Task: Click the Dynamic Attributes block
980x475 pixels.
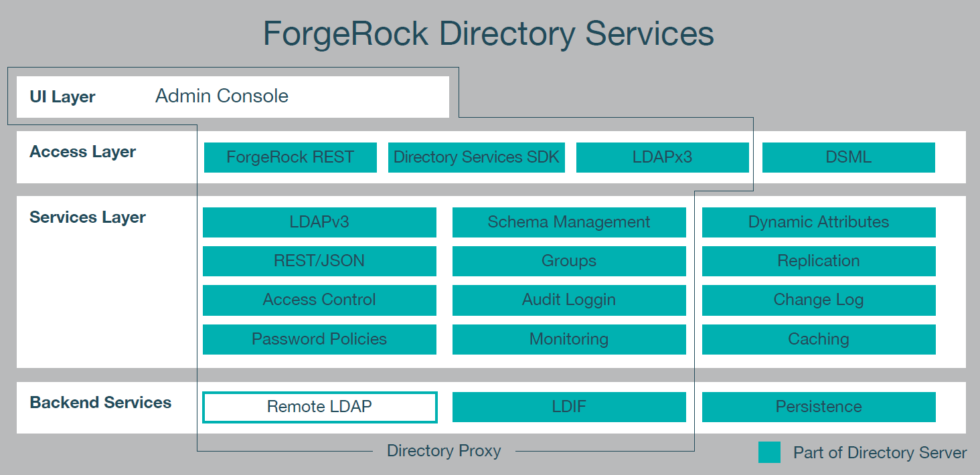Action: pyautogui.click(x=819, y=222)
